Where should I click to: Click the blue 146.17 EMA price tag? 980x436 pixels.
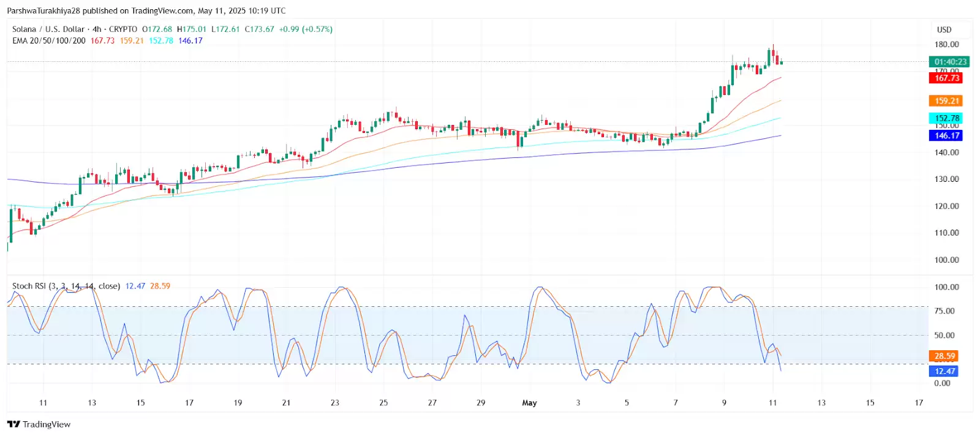tap(946, 135)
